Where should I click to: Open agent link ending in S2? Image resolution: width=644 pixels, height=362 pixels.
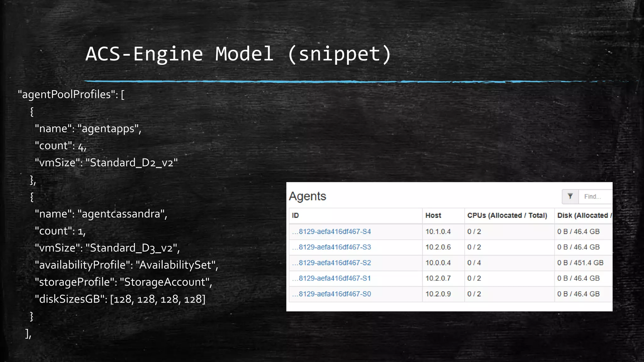pos(331,263)
